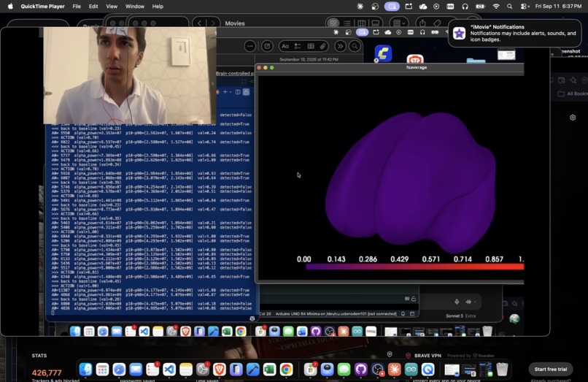588x382 pixels.
Task: Switch Finder Movies window to list view
Action: [x=347, y=23]
